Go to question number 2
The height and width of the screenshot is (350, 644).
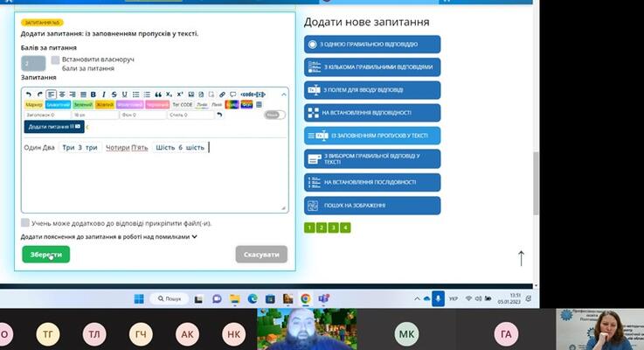click(322, 227)
